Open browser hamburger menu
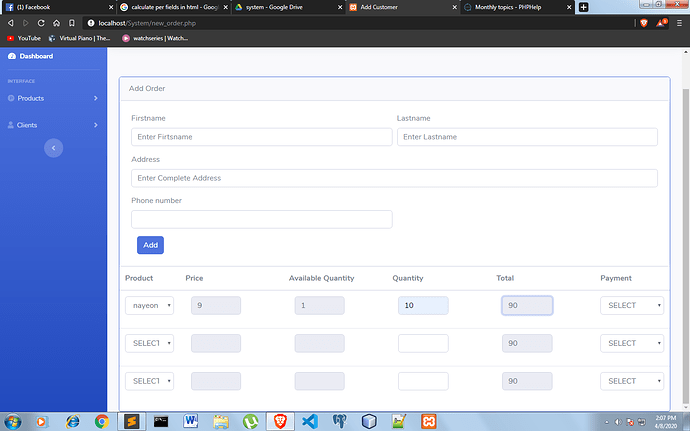 click(x=679, y=23)
